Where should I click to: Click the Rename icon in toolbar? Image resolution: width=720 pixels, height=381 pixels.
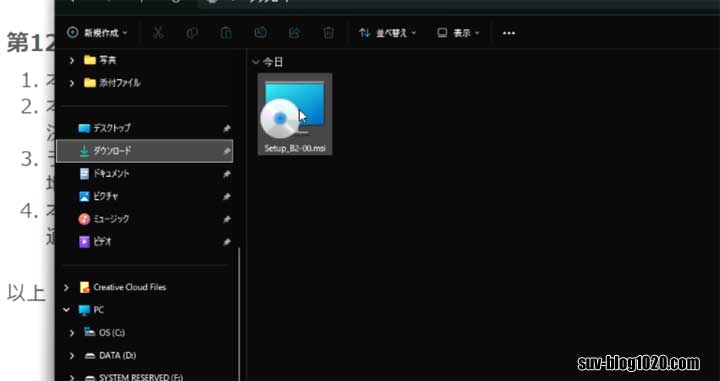260,33
